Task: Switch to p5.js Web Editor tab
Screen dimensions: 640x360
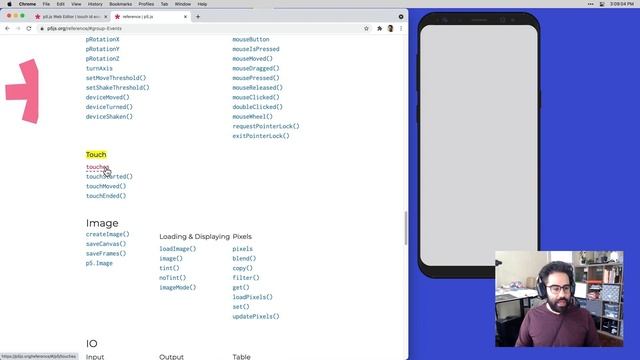Action: coord(71,17)
